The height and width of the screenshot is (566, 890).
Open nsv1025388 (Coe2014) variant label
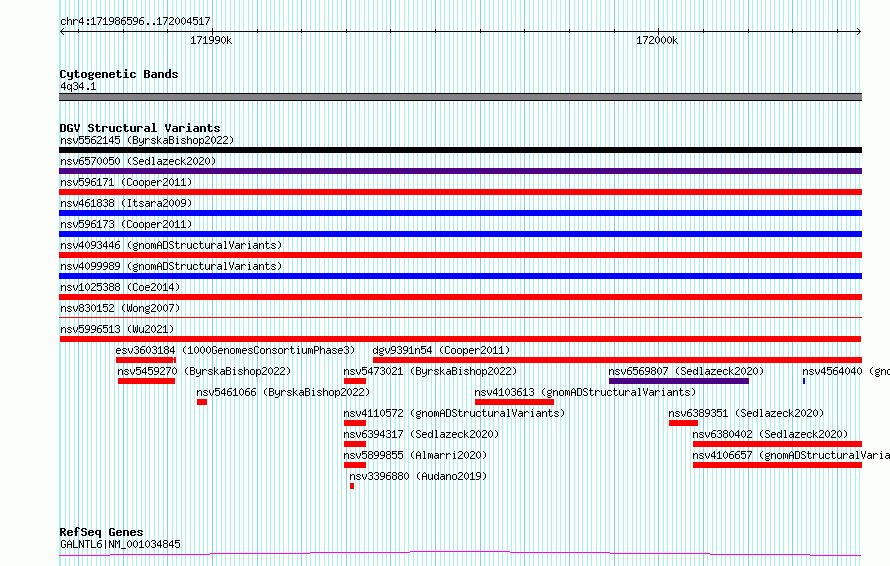pyautogui.click(x=120, y=287)
